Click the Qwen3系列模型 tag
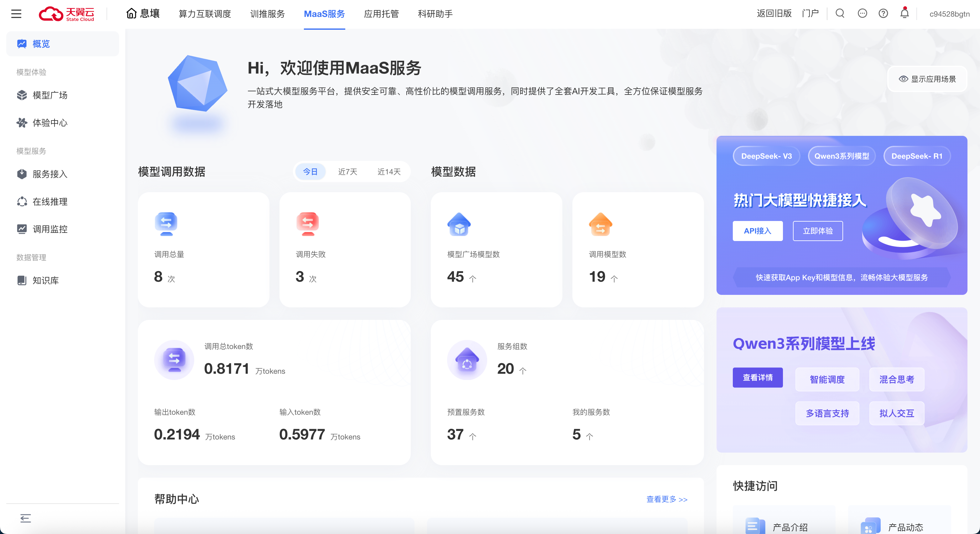 842,156
